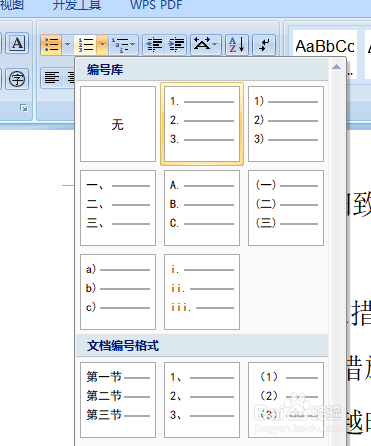Screen dimensions: 371x446
Task: Select the 1) 2) 3) numbering format
Action: coord(286,124)
